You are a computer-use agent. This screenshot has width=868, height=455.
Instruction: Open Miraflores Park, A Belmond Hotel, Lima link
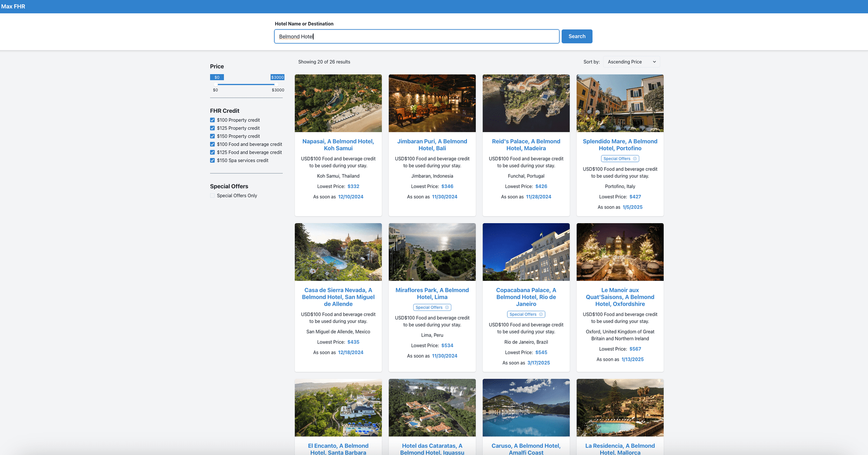432,294
